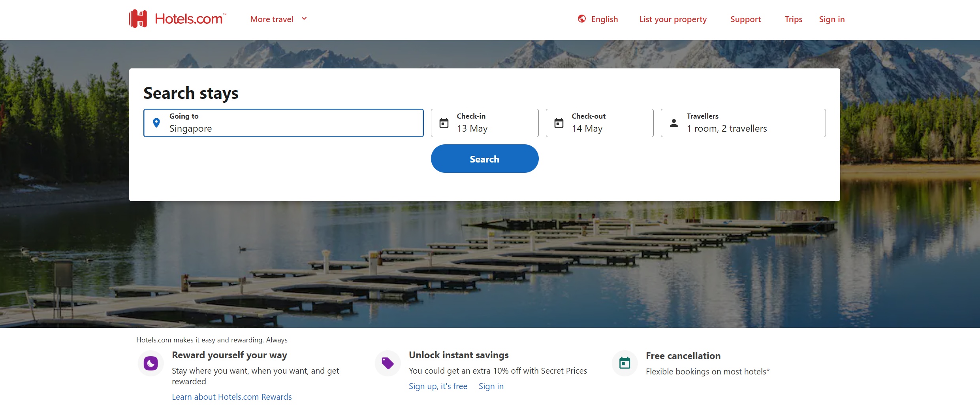Click Flexible bookings on most hotels text

[x=707, y=372]
